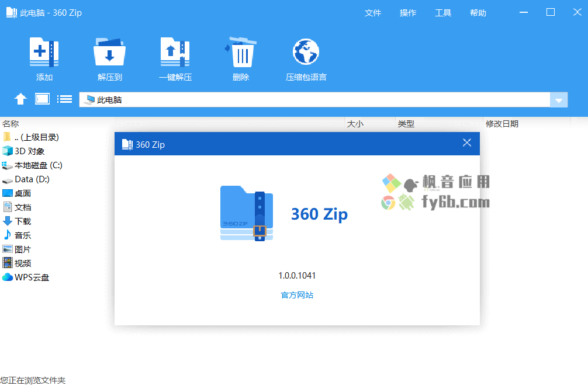The image size is (588, 389).
Task: Minimize the 360 Zip main window
Action: click(524, 12)
